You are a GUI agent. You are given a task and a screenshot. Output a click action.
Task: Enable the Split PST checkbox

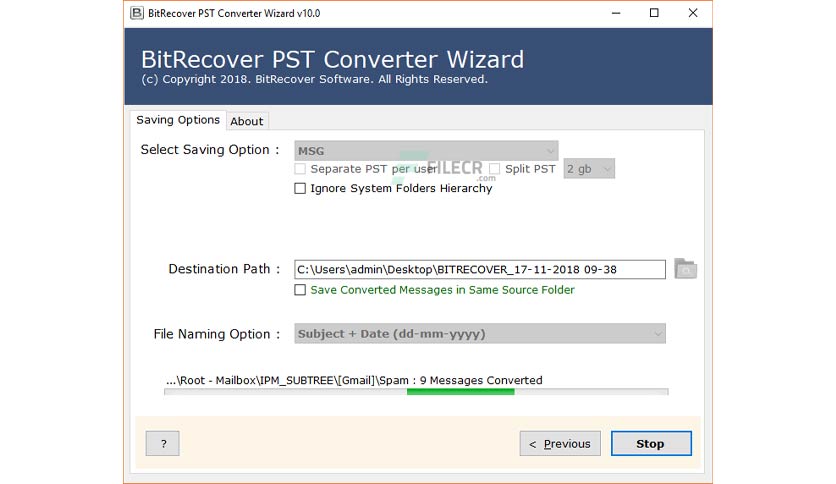[494, 169]
